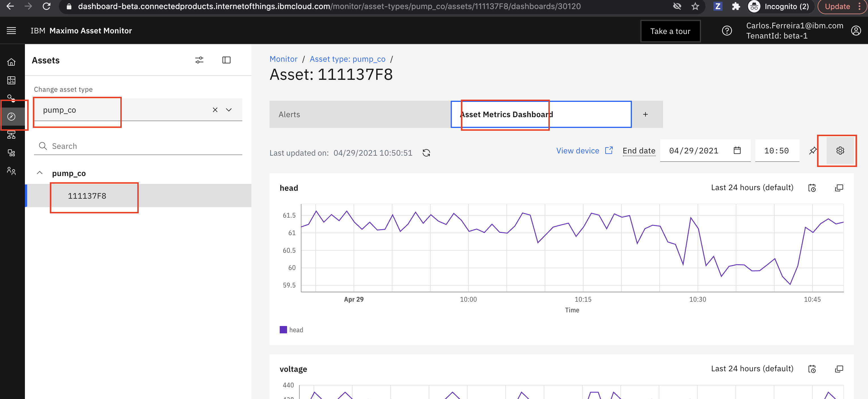868x399 pixels.
Task: Open the hierarchy icon in the sidebar
Action: pyautogui.click(x=11, y=135)
